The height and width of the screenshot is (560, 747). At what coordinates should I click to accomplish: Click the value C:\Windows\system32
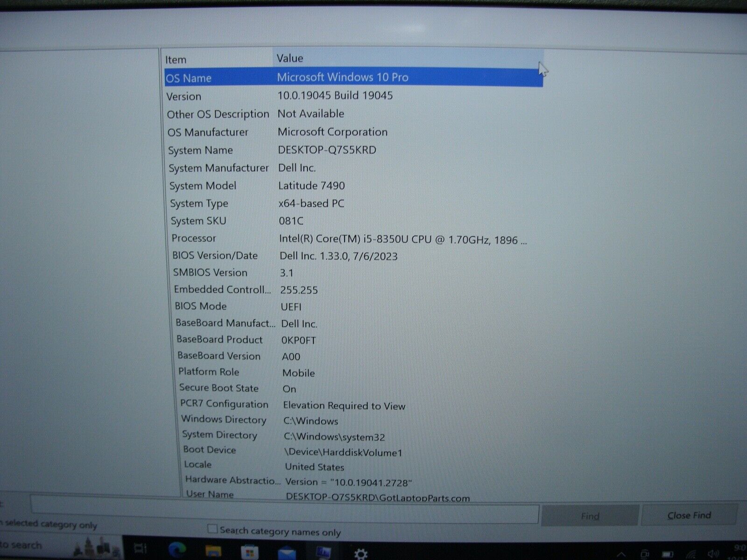pyautogui.click(x=334, y=437)
